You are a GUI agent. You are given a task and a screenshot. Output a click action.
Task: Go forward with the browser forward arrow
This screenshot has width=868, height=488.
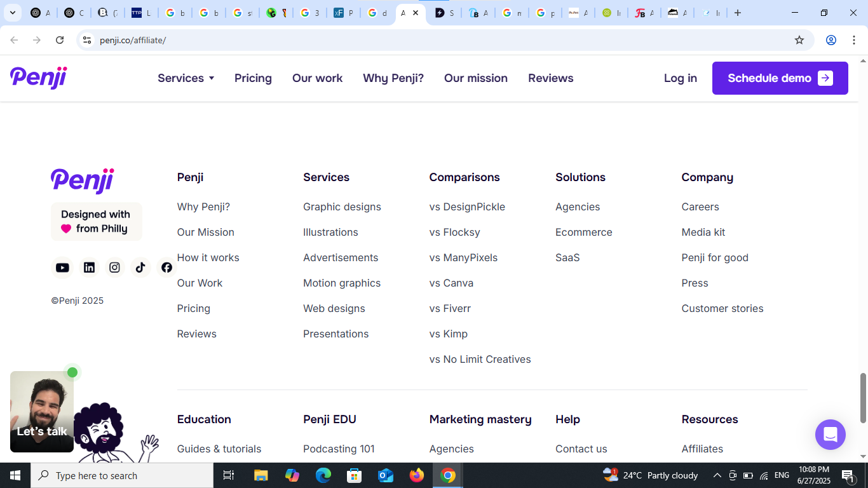pos(37,40)
